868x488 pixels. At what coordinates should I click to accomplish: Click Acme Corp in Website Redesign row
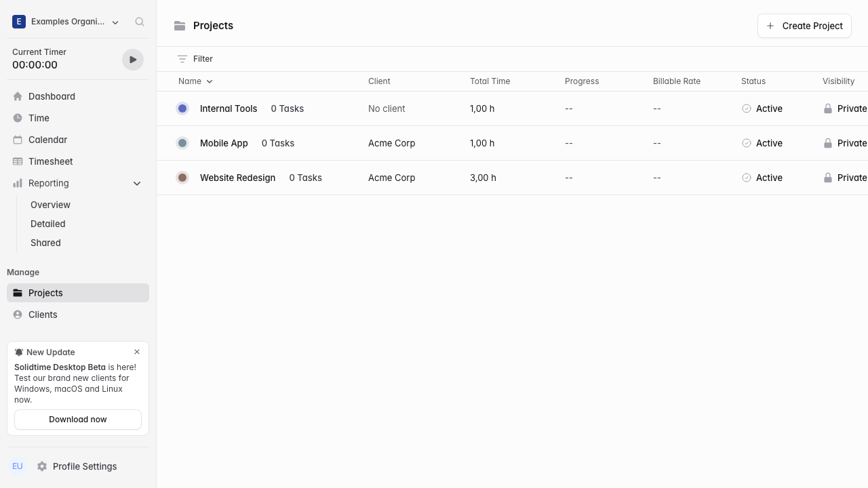(392, 178)
